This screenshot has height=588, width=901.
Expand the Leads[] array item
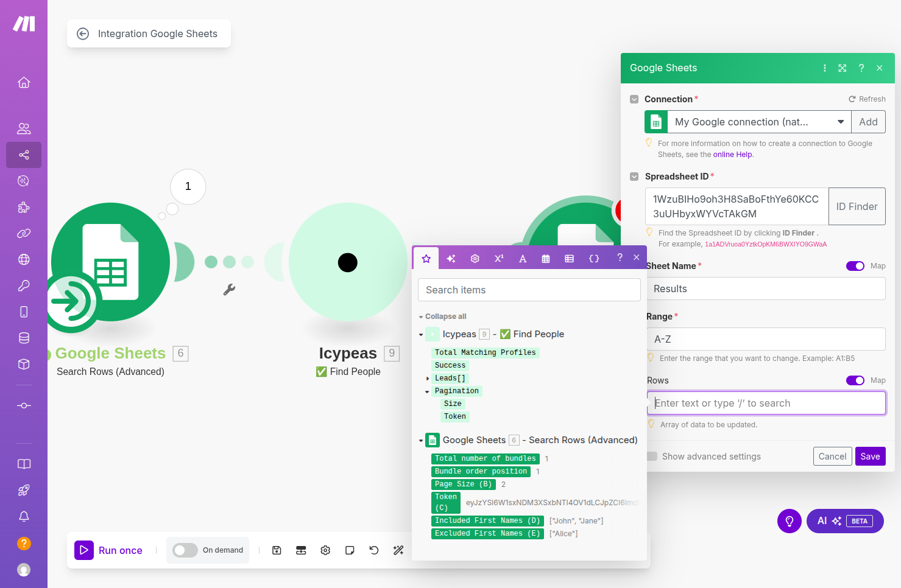pos(428,379)
